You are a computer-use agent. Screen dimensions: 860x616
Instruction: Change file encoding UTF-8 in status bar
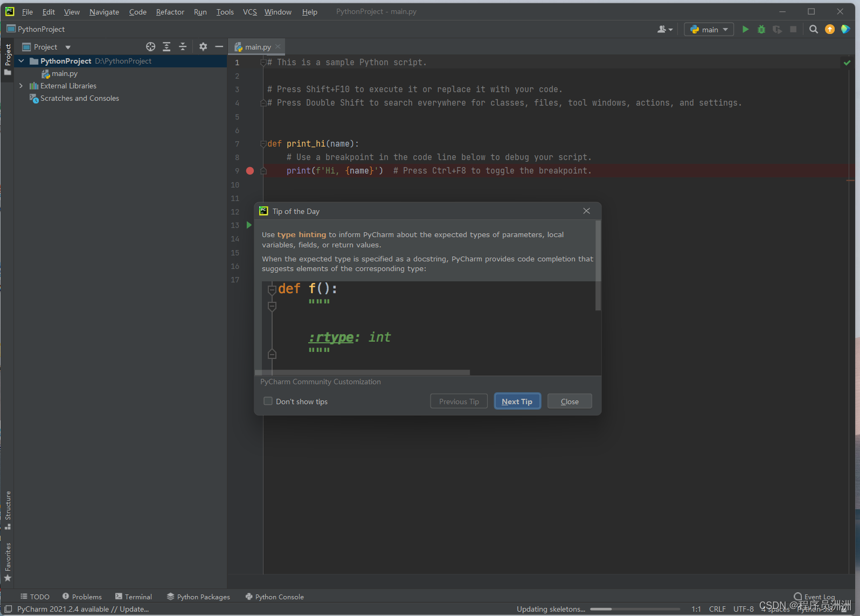pyautogui.click(x=744, y=609)
